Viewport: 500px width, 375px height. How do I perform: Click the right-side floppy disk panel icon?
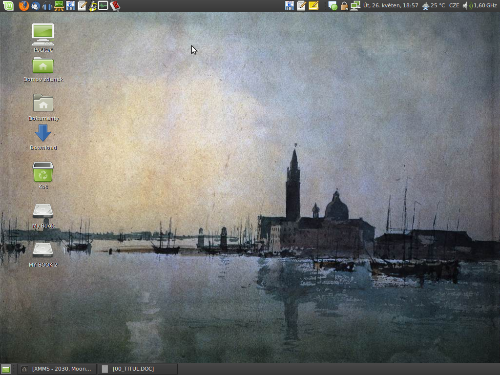click(289, 6)
